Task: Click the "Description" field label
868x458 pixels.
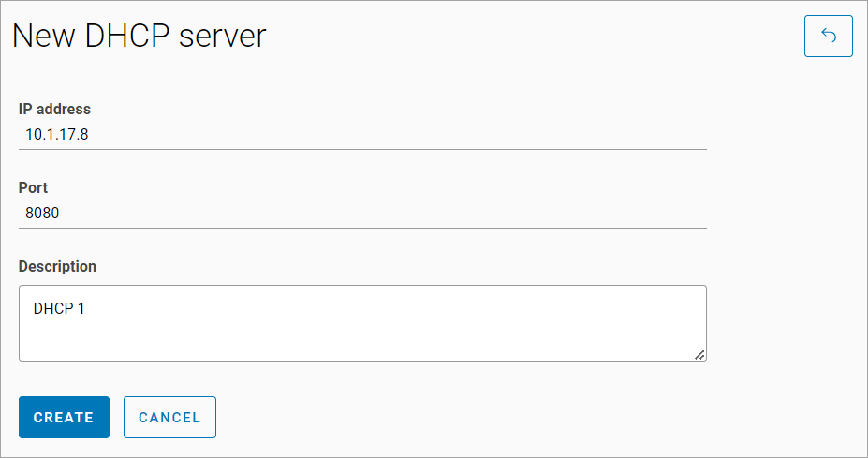Action: point(57,266)
